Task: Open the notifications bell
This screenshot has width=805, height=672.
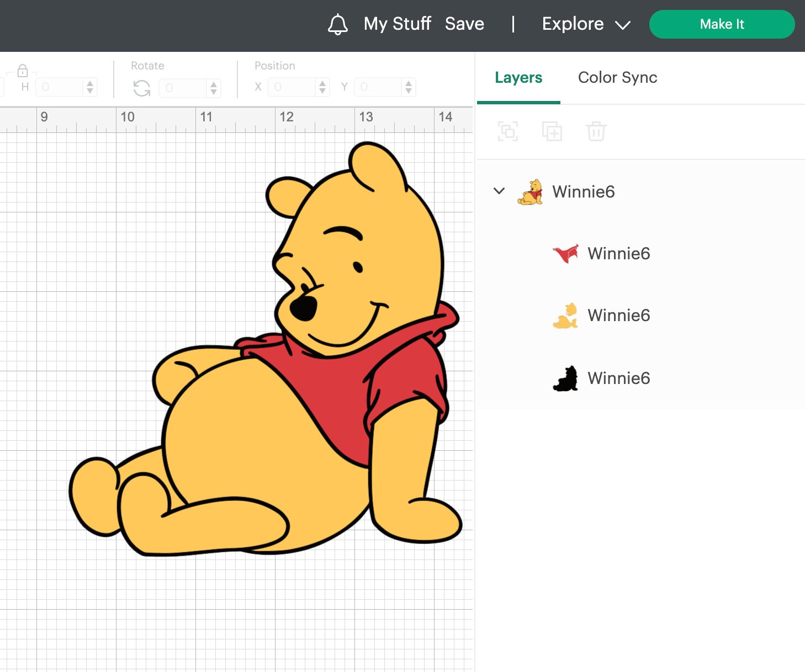Action: click(338, 24)
